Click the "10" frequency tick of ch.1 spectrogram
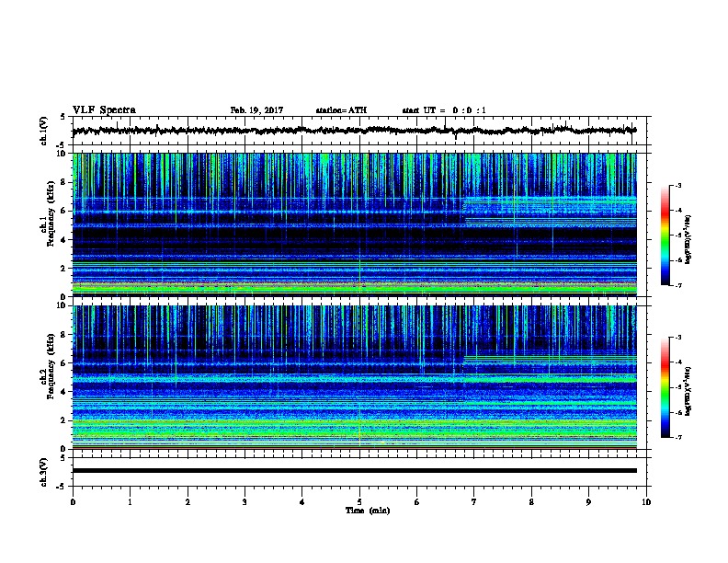This screenshot has width=728, height=563. (x=63, y=154)
